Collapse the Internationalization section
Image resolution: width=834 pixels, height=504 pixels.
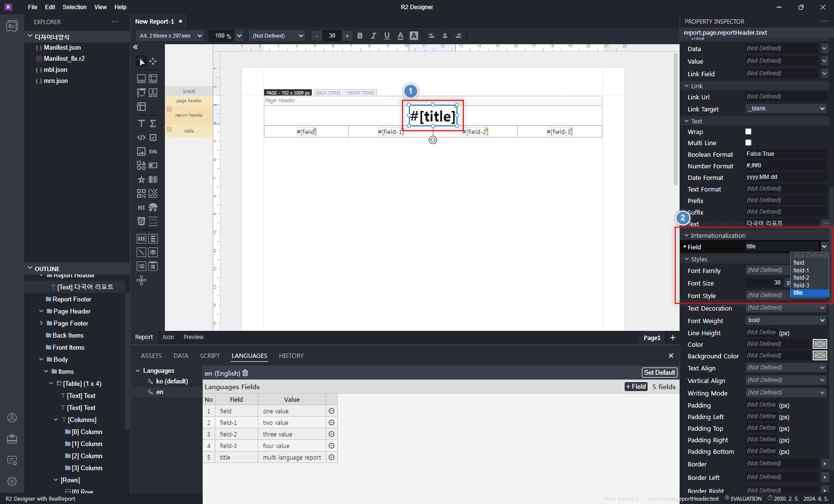point(687,235)
